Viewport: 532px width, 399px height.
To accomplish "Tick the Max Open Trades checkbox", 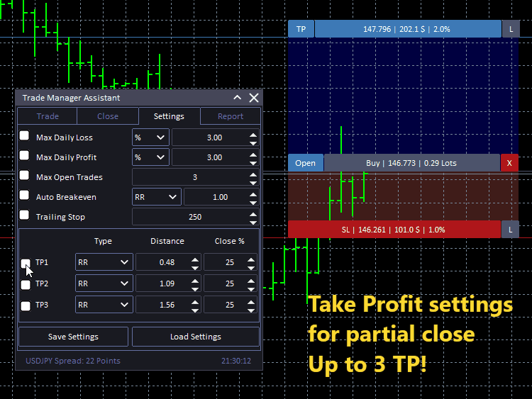I will 24,175.
